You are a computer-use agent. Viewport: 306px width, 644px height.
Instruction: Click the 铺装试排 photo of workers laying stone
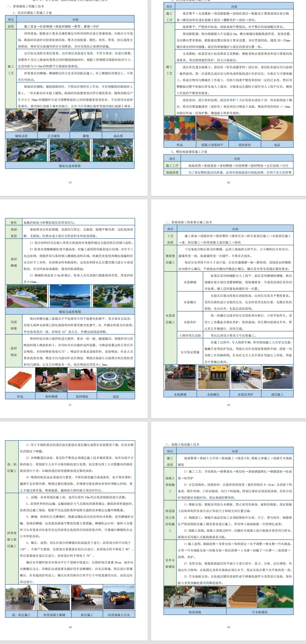(21, 120)
